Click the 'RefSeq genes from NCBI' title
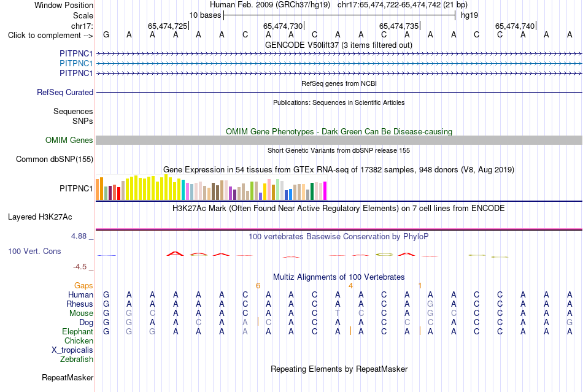This screenshot has width=583, height=392. [x=339, y=83]
